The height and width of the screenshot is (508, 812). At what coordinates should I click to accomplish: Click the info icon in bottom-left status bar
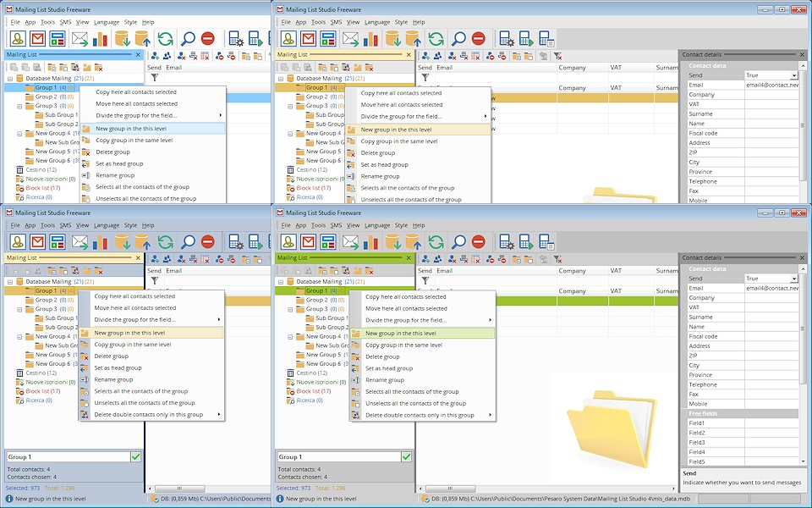click(x=8, y=499)
